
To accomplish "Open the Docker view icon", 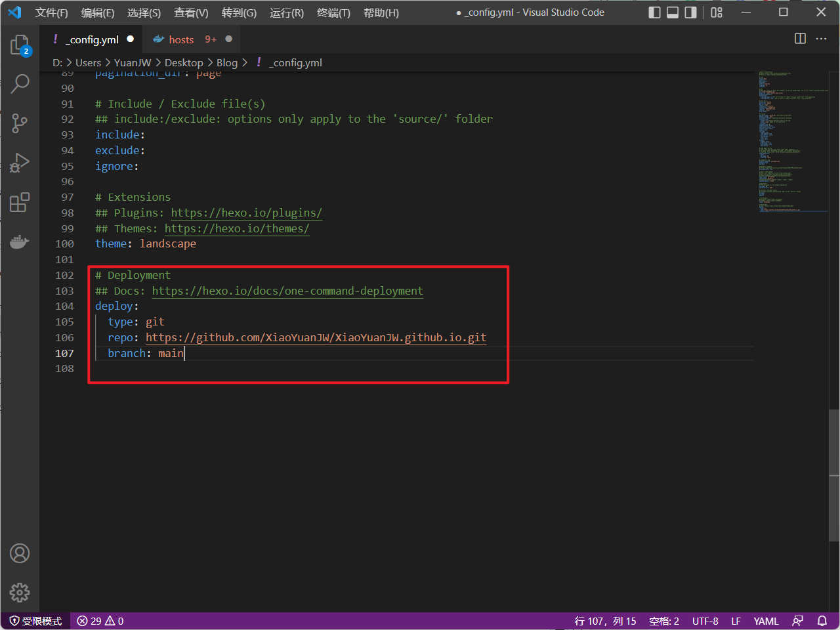I will coord(20,241).
